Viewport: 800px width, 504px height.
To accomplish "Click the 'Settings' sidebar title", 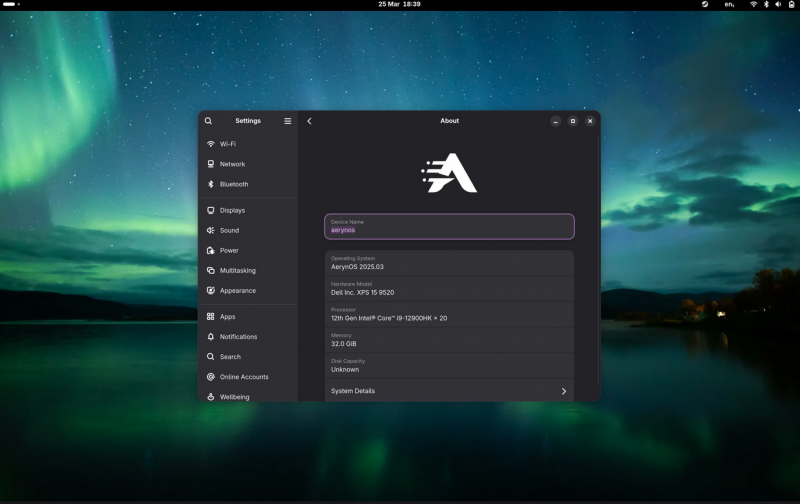I will click(x=248, y=121).
